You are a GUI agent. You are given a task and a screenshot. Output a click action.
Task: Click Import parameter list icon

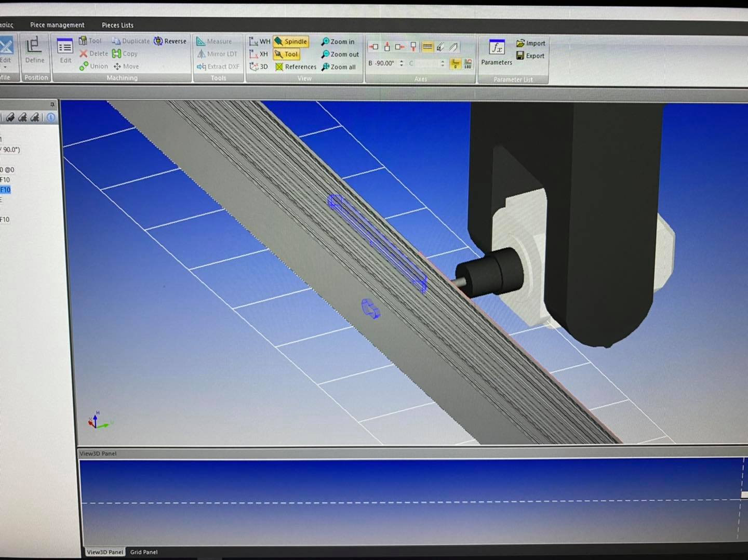pyautogui.click(x=520, y=43)
